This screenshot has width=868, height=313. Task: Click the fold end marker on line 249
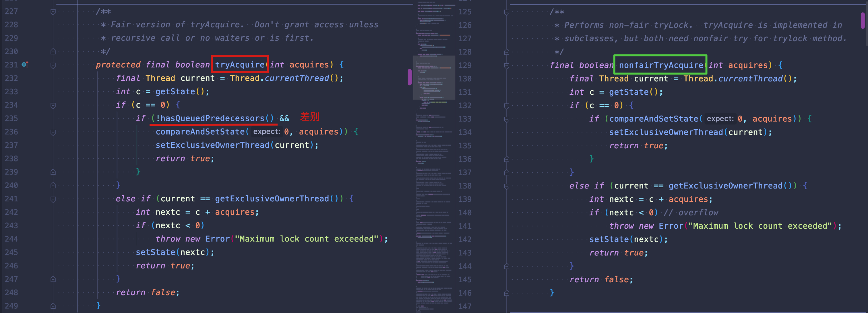[53, 306]
